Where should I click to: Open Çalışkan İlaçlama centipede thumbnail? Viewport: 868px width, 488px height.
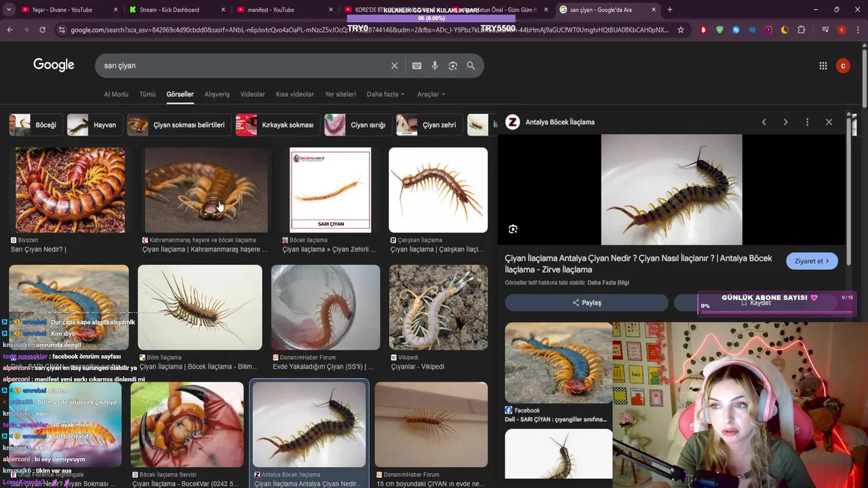pyautogui.click(x=438, y=190)
